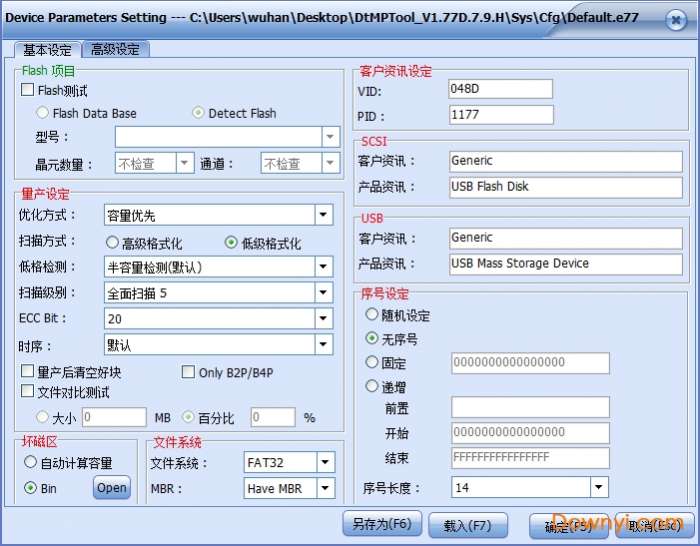Edit the USB Mass Storage Device field
Viewport: 700px width, 546px height.
coord(566,264)
